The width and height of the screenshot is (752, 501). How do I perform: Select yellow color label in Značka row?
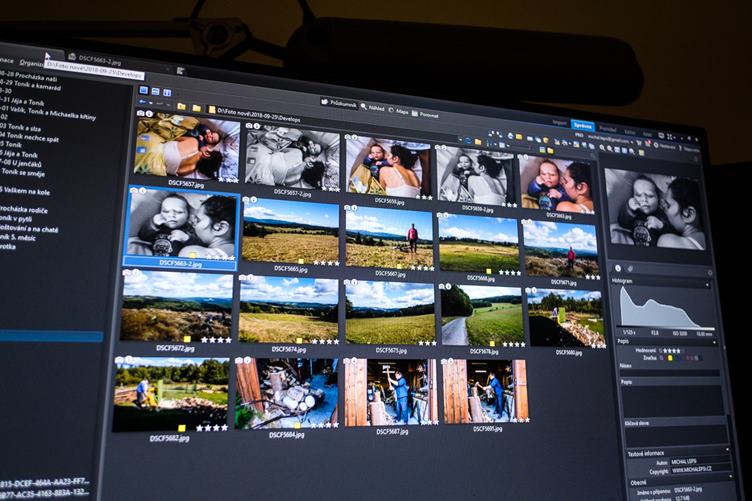pos(670,358)
